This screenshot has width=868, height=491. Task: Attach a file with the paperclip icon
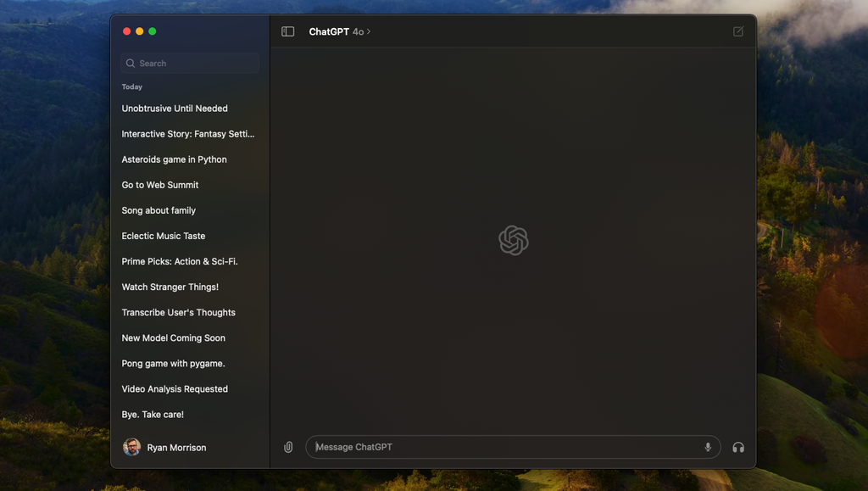(288, 447)
